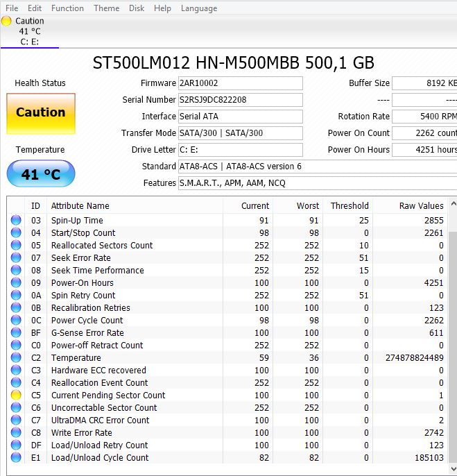Click yellow warning icon for Current Pending Sector Count

click(16, 395)
